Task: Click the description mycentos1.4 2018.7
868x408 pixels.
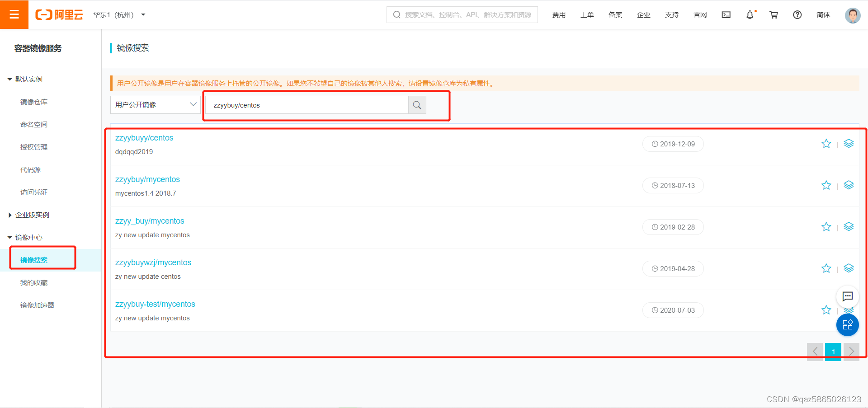Action: (146, 193)
